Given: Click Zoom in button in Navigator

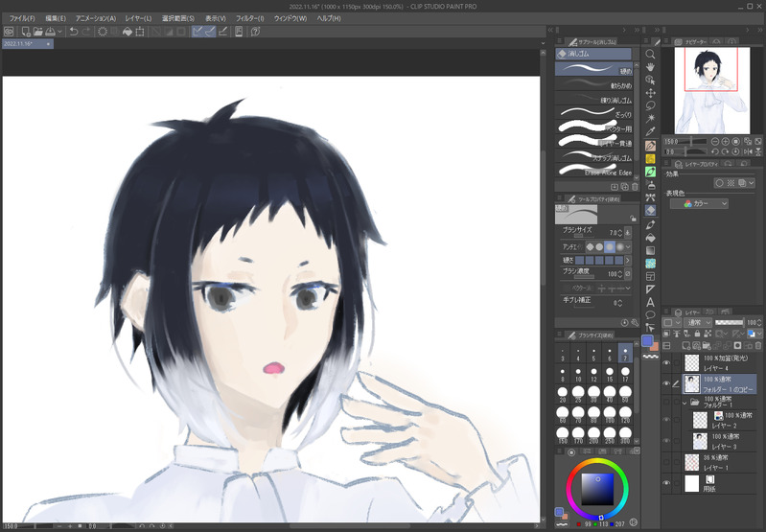Looking at the screenshot, I should [726, 142].
